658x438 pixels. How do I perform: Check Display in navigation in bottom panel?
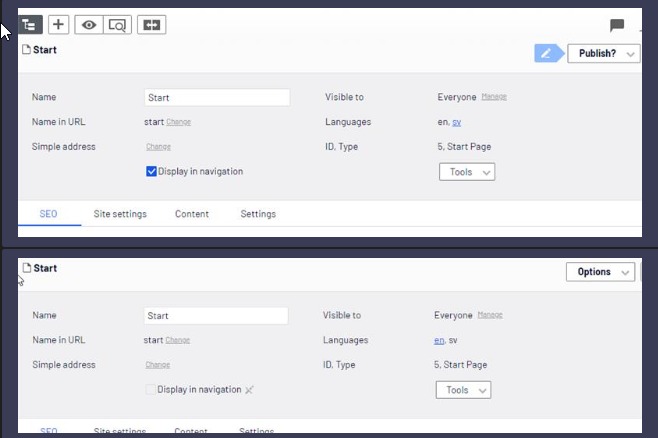(151, 389)
